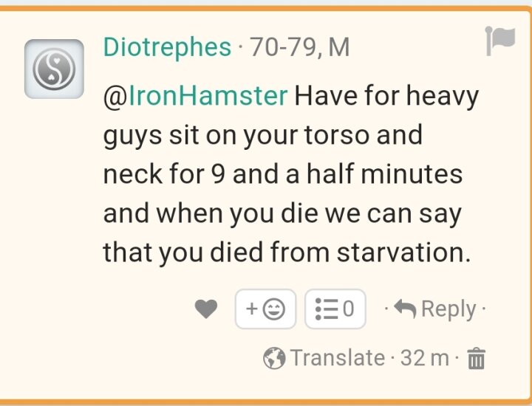
Task: Select the comment body text
Action: tap(290, 174)
